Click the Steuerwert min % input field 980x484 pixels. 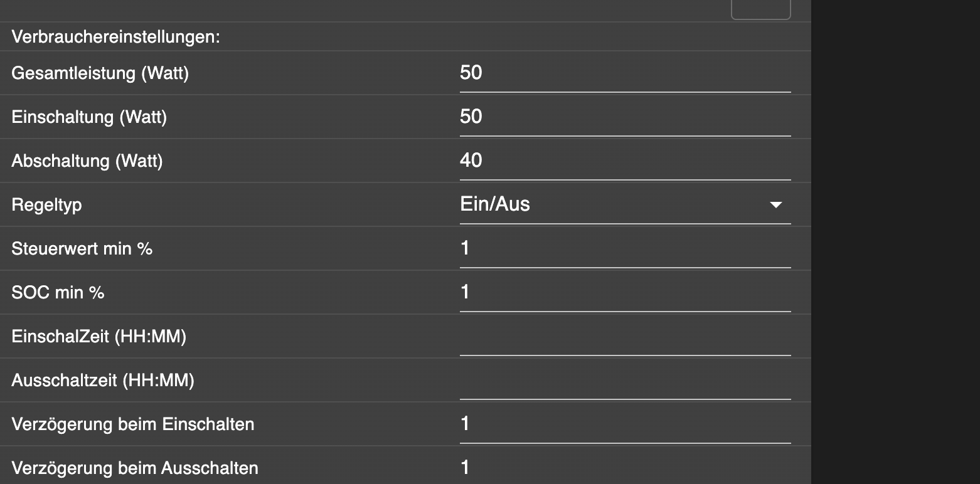coord(624,249)
